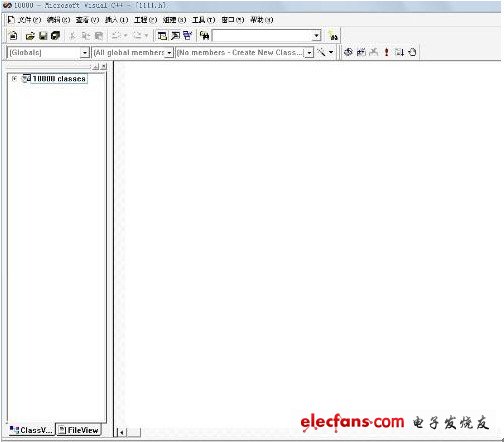504x442 pixels.
Task: Click the hand Insert Breakpoint icon
Action: point(412,52)
